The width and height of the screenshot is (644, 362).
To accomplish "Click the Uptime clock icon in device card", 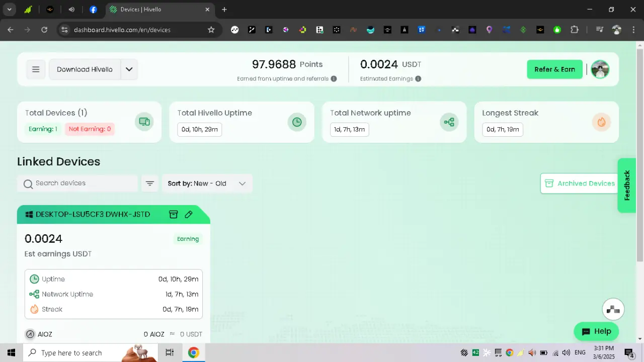I will tap(34, 279).
